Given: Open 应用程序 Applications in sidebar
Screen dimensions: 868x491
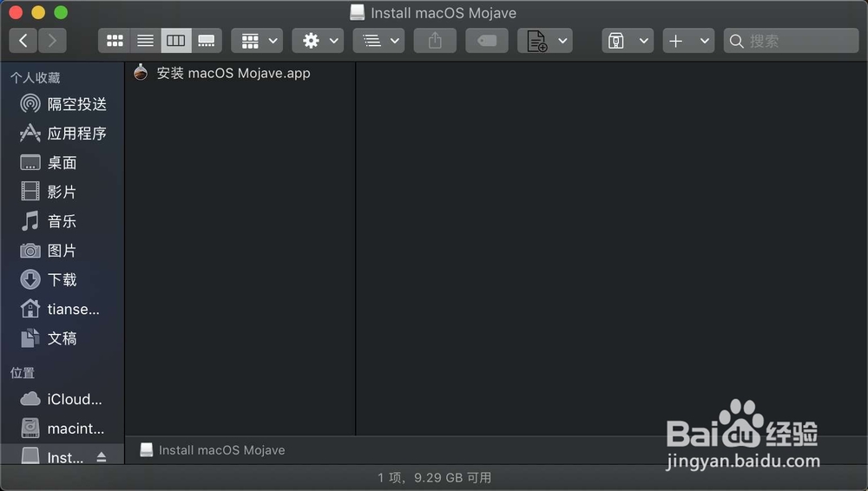Looking at the screenshot, I should pyautogui.click(x=62, y=134).
